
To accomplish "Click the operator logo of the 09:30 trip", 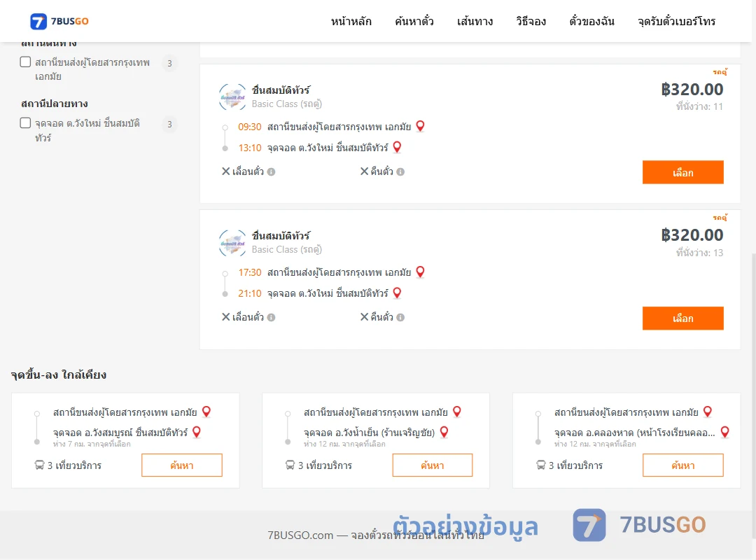I will (232, 97).
